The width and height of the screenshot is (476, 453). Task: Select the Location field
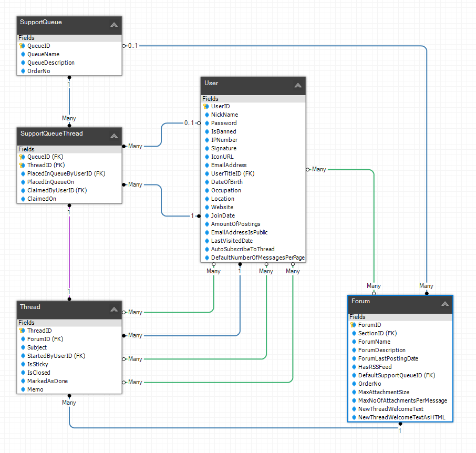click(x=253, y=199)
